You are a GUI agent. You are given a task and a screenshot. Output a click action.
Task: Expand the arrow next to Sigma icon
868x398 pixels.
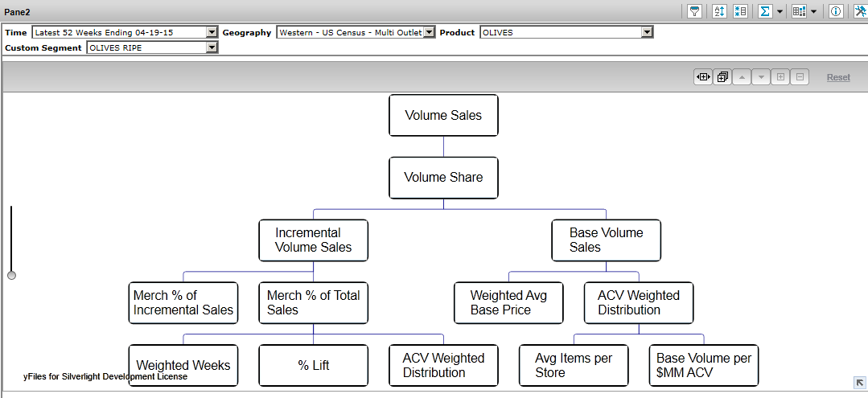pyautogui.click(x=780, y=11)
